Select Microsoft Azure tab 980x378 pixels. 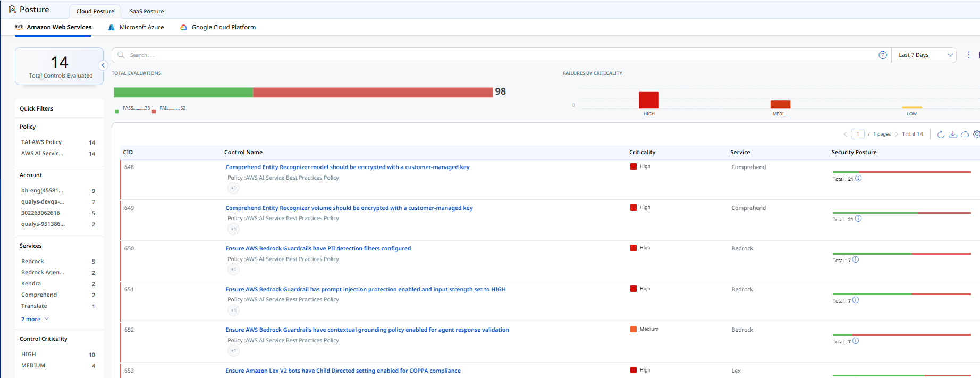pos(136,27)
